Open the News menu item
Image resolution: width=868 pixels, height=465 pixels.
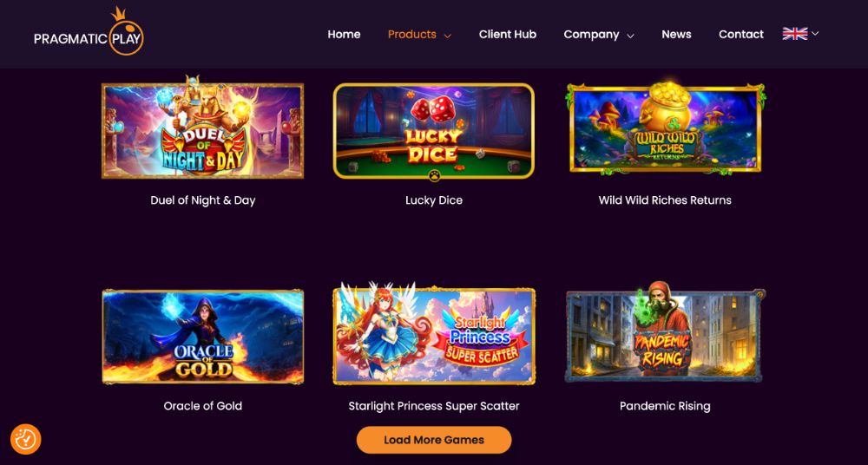[x=676, y=35]
